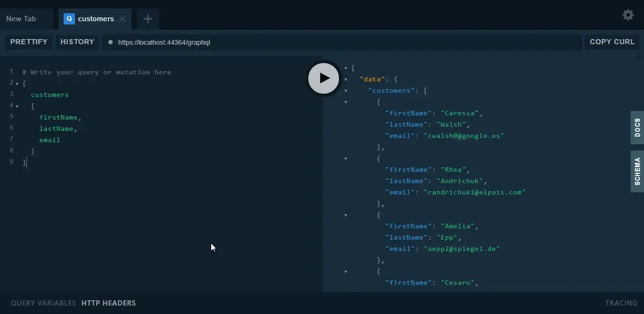Click the COPY CURL button
The image size is (644, 314).
coord(612,42)
